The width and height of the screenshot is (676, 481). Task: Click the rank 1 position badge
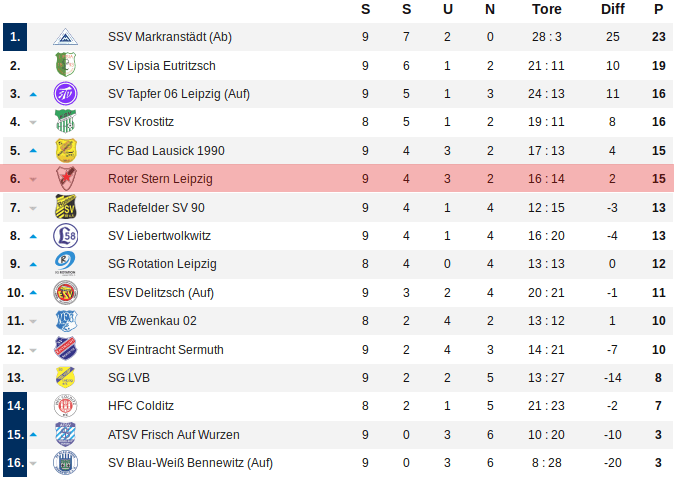pyautogui.click(x=14, y=37)
